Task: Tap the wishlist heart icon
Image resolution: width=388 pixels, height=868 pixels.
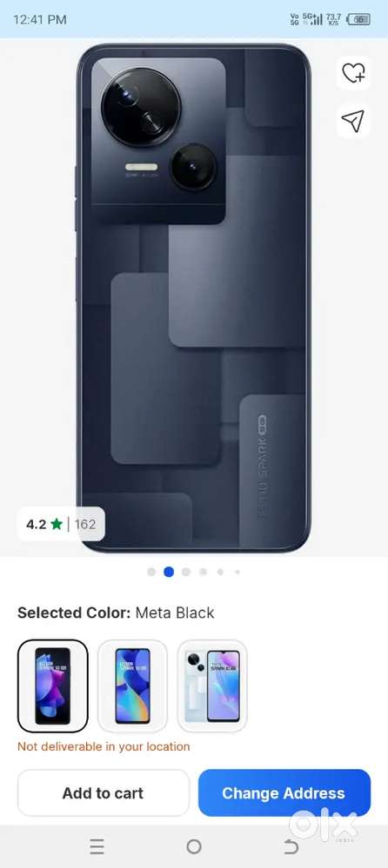Action: (353, 73)
